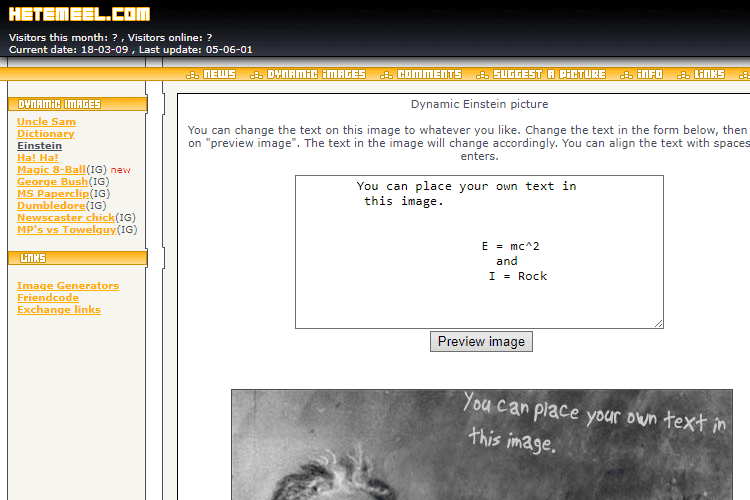Click the sidebar Links header
The width and height of the screenshot is (750, 500).
(x=77, y=258)
